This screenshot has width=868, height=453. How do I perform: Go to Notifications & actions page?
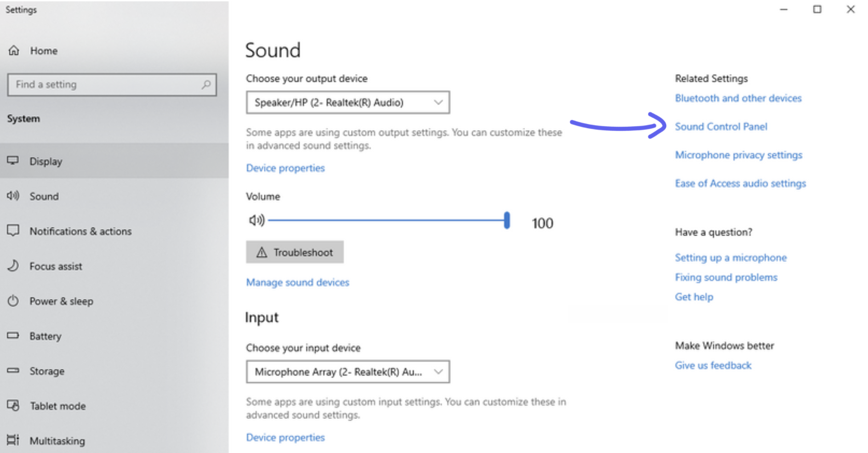tap(80, 231)
